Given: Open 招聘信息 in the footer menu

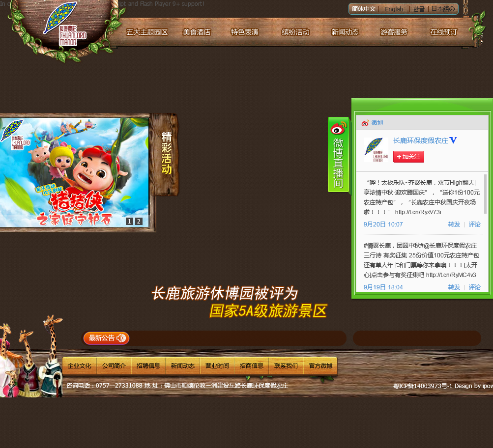Looking at the screenshot, I should click(x=148, y=365).
